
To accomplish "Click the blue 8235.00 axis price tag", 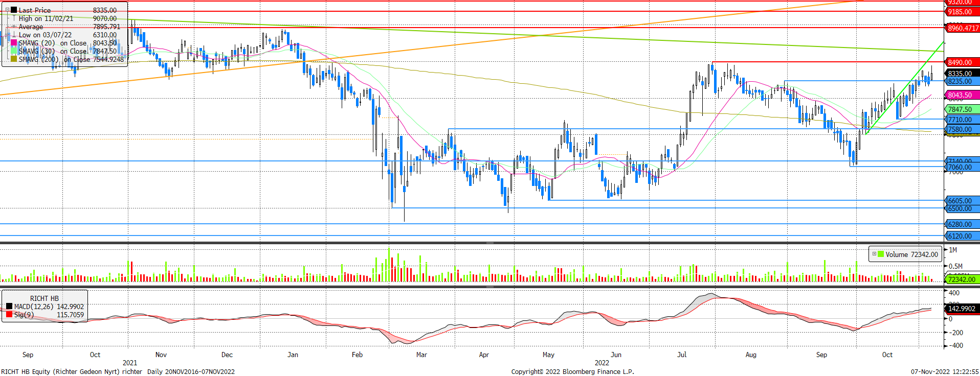I will pyautogui.click(x=961, y=81).
